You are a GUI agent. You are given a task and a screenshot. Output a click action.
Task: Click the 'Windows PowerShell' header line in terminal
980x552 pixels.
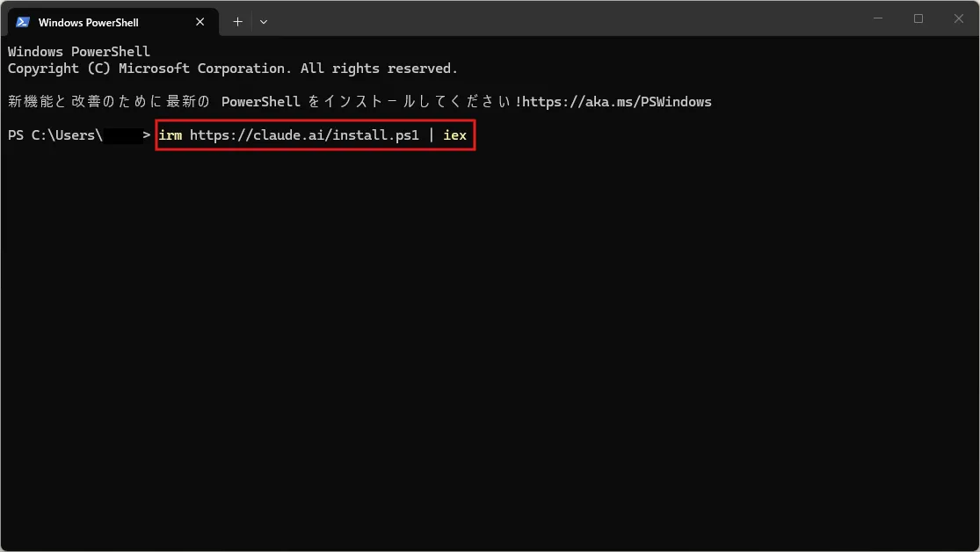pyautogui.click(x=79, y=51)
